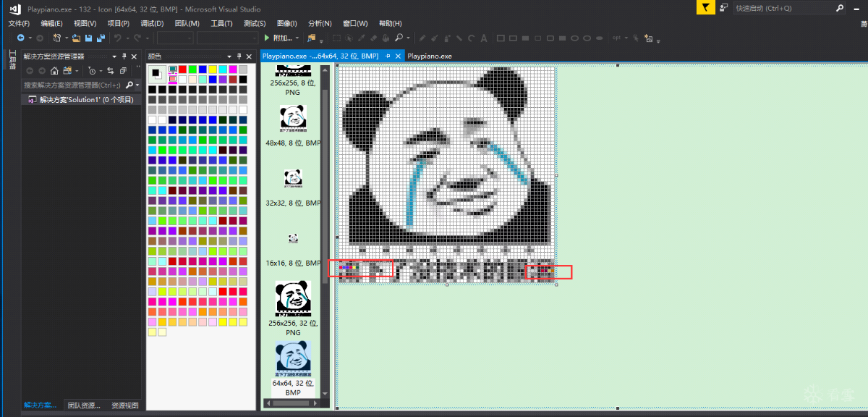Click the home icon in solution explorer
The height and width of the screenshot is (417, 868).
tap(54, 70)
